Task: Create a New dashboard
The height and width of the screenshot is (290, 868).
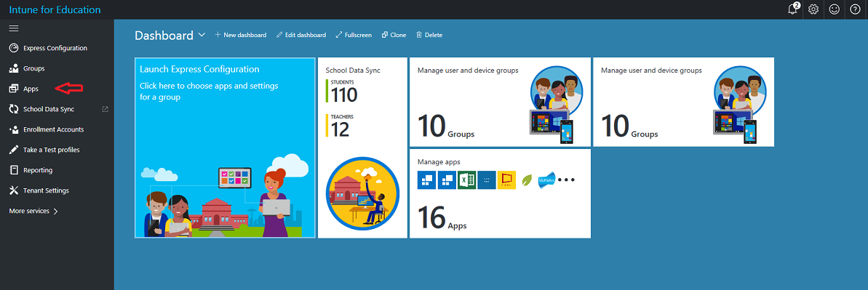Action: click(240, 35)
